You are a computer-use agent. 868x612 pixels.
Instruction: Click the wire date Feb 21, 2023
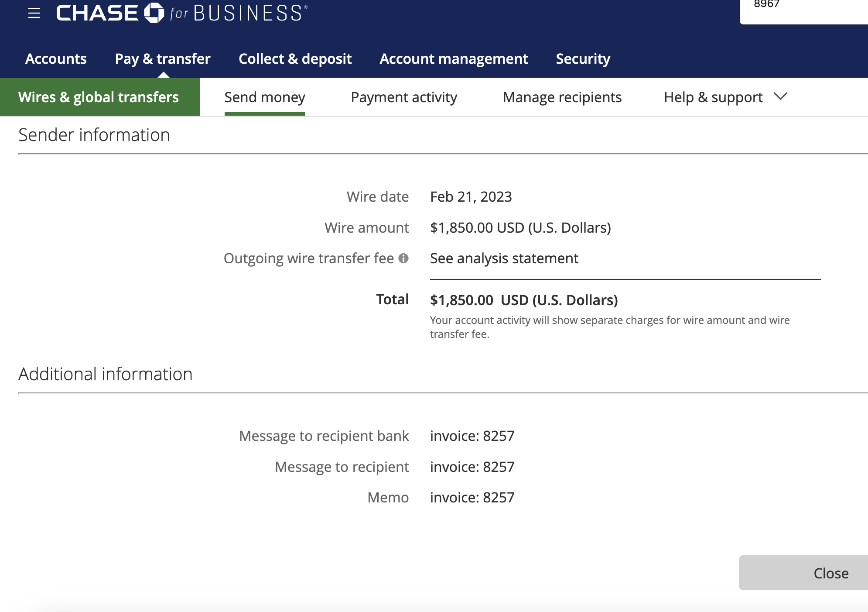pos(471,197)
